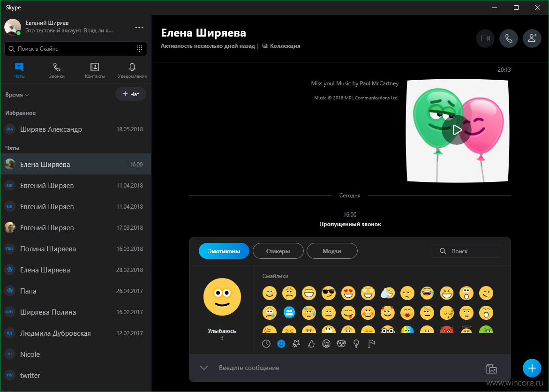Insert the star-eyes emoticon
This screenshot has height=392, width=549.
368,293
